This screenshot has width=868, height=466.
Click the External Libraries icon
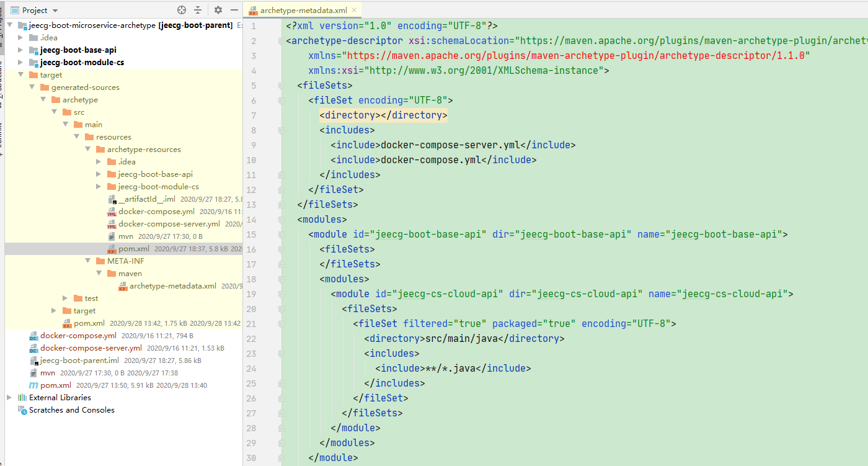(23, 398)
